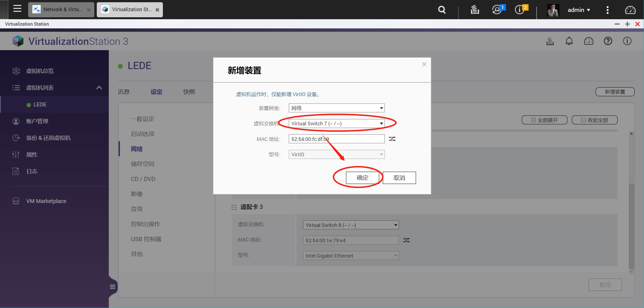Collapse sidebar using the handle icon
The height and width of the screenshot is (308, 644).
click(x=113, y=287)
